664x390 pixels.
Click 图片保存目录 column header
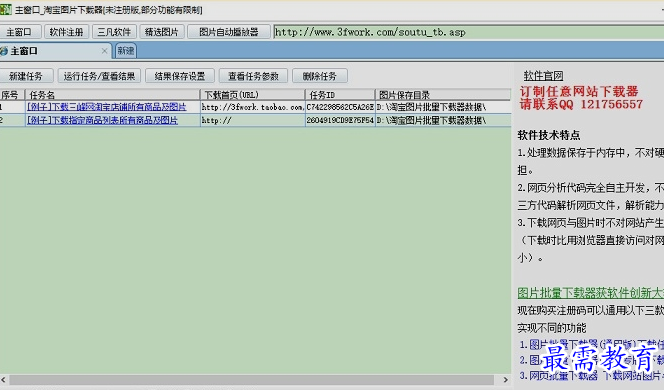[x=443, y=94]
